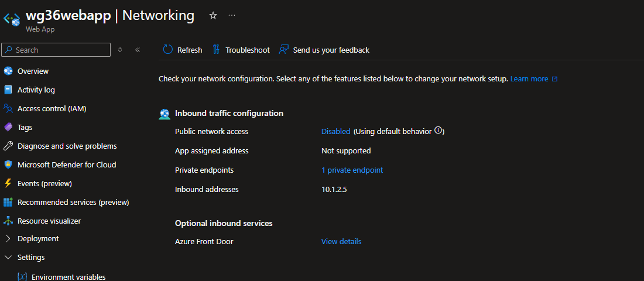Viewport: 644px width, 281px height.
Task: Click View details for Azure Front Door
Action: click(341, 242)
